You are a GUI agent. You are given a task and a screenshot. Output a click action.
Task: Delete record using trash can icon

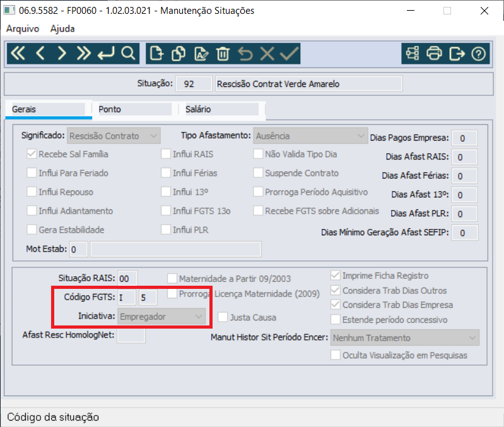click(x=223, y=54)
